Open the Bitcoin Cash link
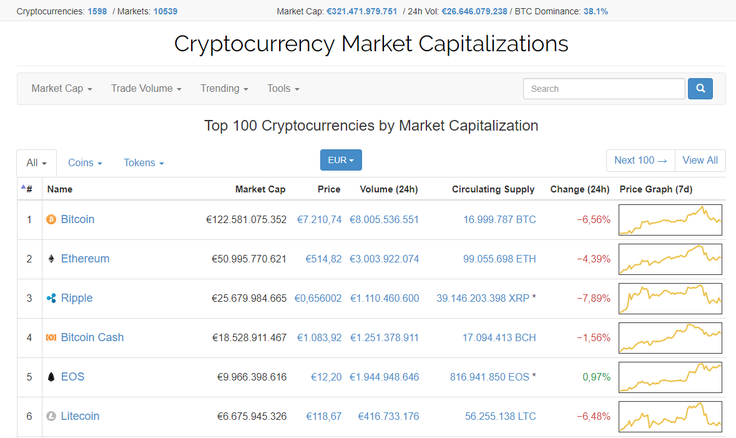This screenshot has width=736, height=438. click(x=92, y=338)
